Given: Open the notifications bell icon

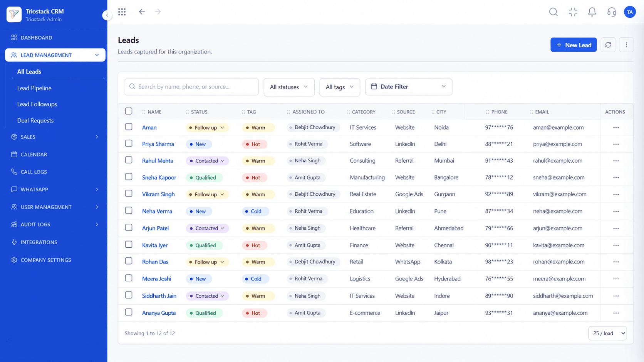Looking at the screenshot, I should pos(592,12).
